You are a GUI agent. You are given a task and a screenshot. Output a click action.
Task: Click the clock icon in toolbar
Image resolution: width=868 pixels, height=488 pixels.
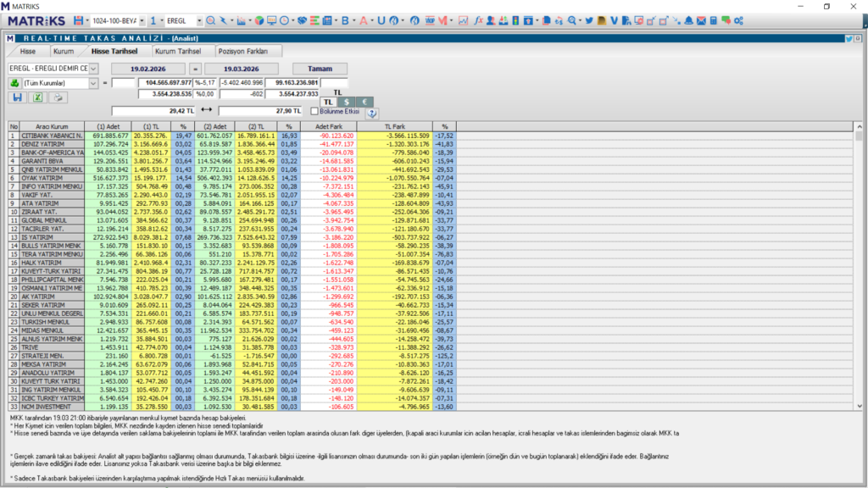point(284,20)
